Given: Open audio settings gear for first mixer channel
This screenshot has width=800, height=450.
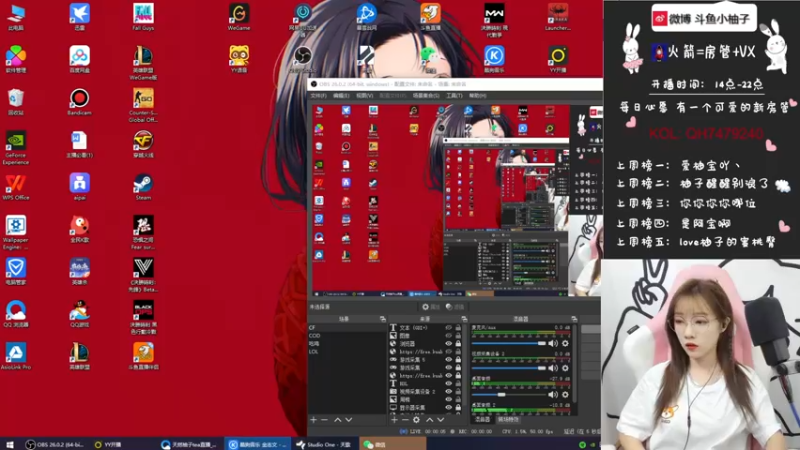Looking at the screenshot, I should (x=565, y=343).
